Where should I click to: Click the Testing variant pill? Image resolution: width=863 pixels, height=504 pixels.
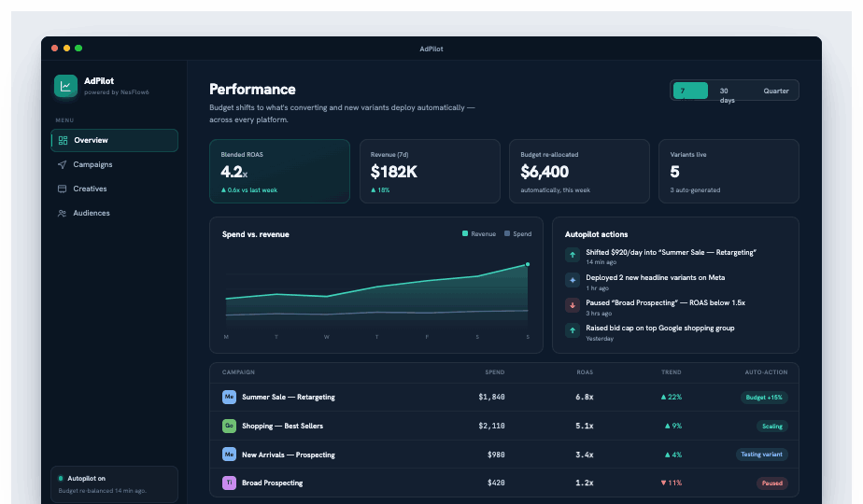coord(761,455)
